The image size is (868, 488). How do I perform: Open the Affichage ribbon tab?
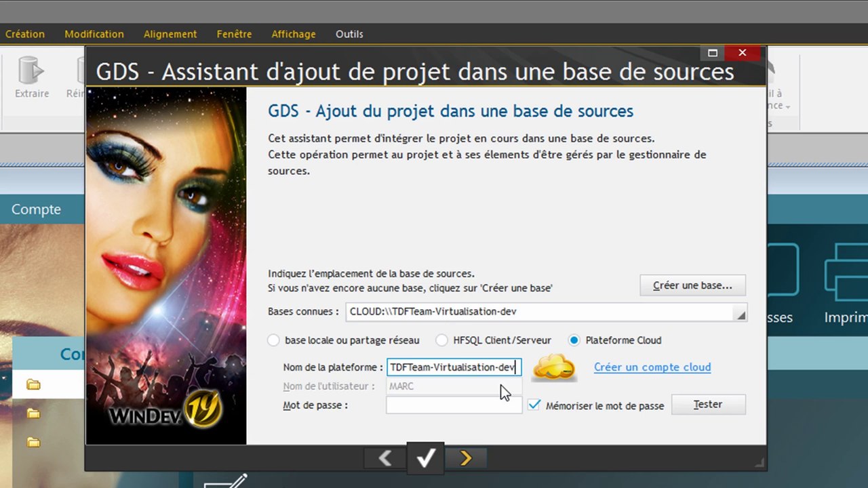click(x=294, y=34)
